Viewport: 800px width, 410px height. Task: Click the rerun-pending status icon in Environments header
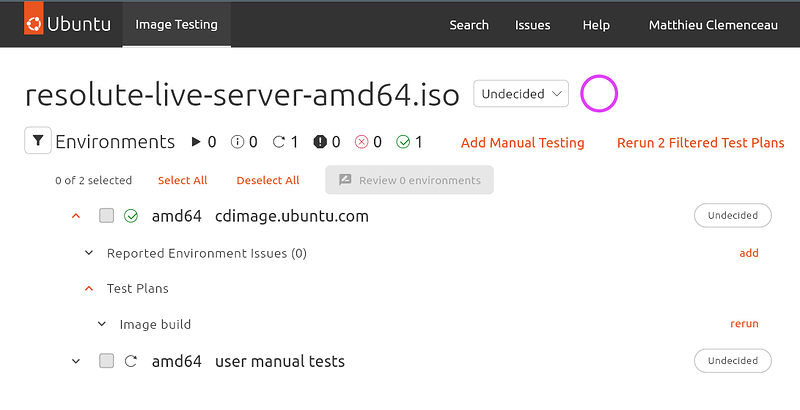point(279,142)
